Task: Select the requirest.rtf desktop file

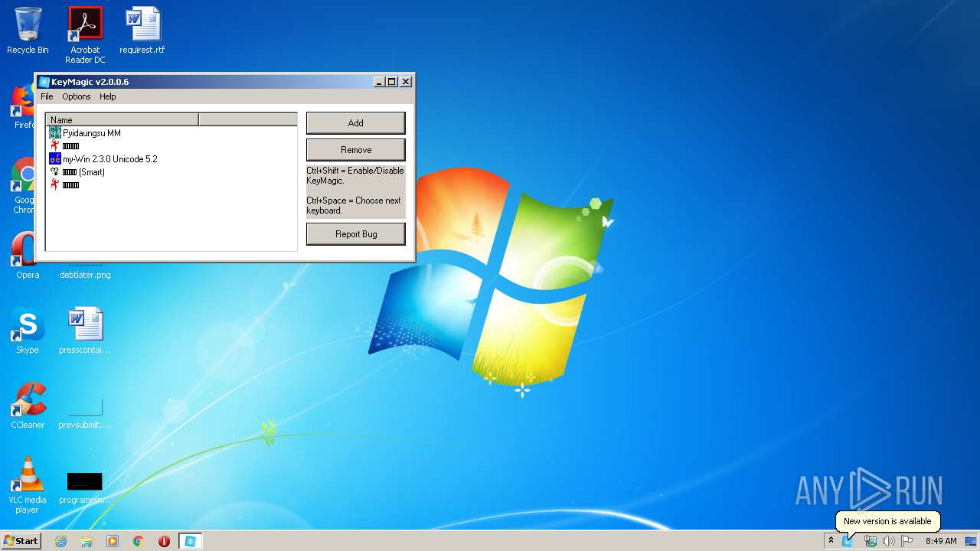Action: 142,31
